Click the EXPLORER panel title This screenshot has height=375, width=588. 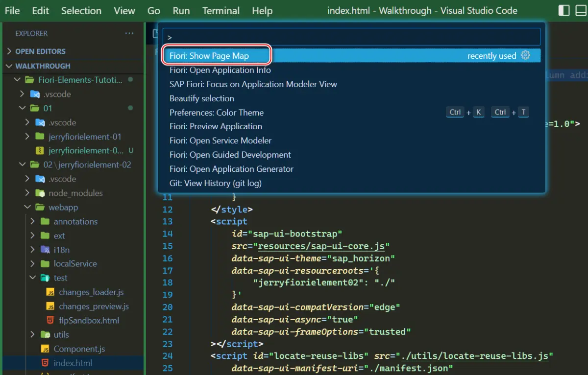[31, 33]
